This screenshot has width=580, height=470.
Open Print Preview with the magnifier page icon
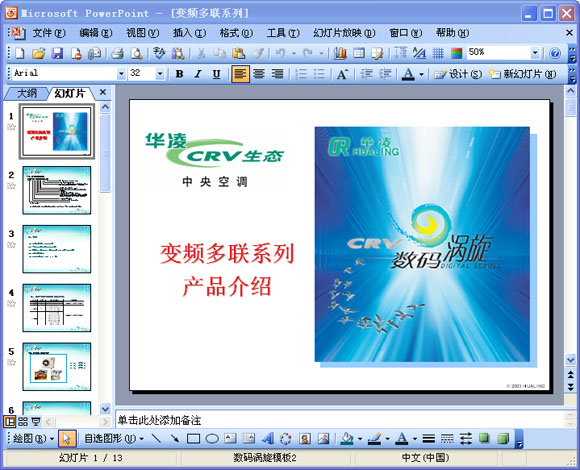[136, 53]
